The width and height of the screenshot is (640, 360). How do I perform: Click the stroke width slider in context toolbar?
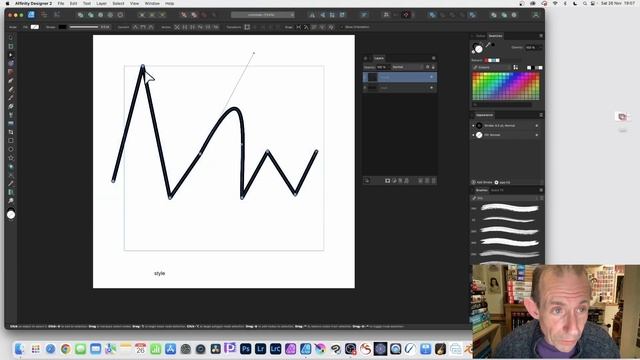pyautogui.click(x=84, y=27)
